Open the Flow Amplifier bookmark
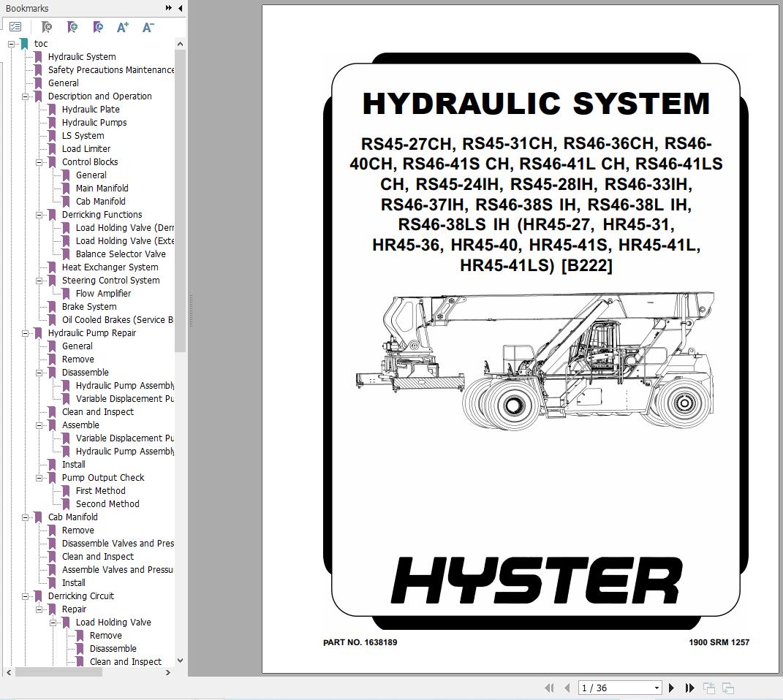783x700 pixels. (x=103, y=294)
